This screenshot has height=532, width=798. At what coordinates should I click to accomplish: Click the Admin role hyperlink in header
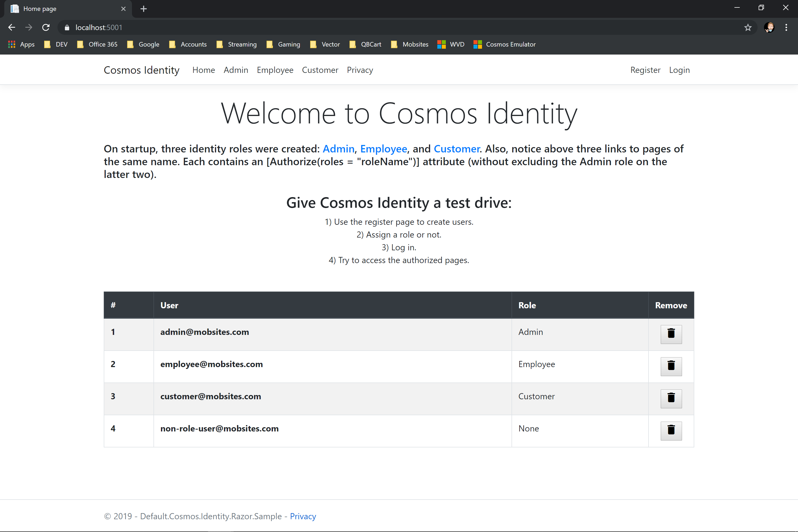coord(236,70)
